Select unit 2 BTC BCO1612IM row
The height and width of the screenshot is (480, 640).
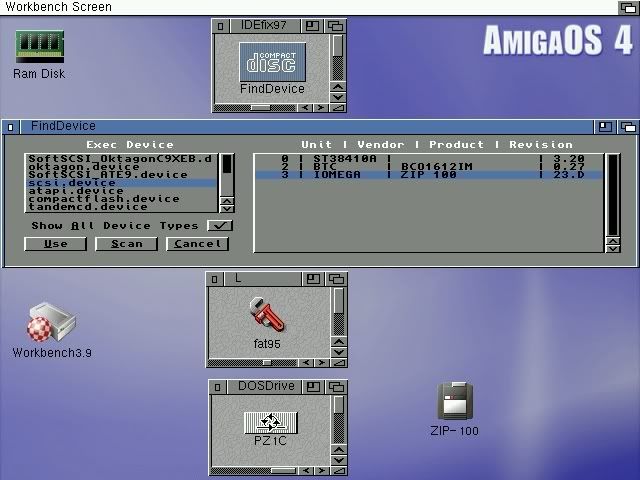[x=429, y=167]
